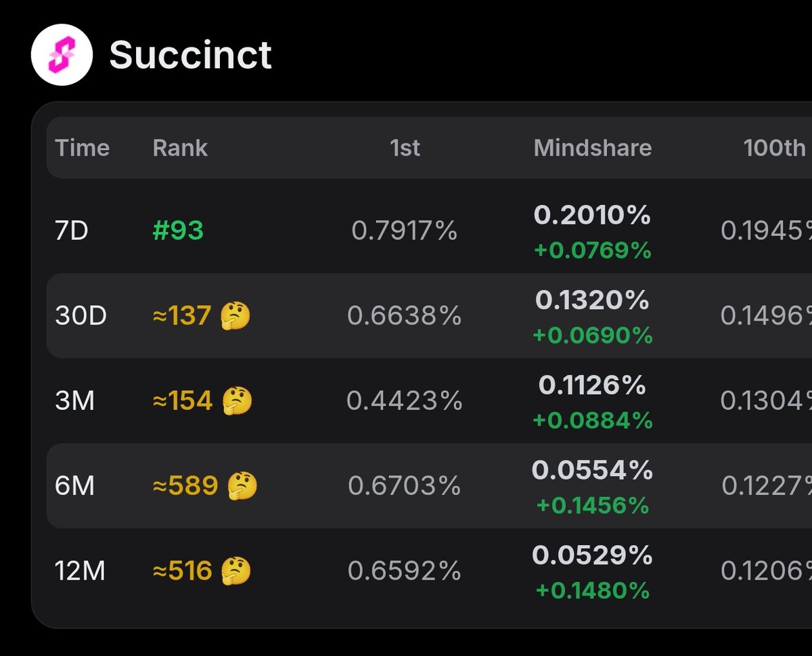
Task: Click the 0.1496 100th-place value
Action: pos(766,316)
